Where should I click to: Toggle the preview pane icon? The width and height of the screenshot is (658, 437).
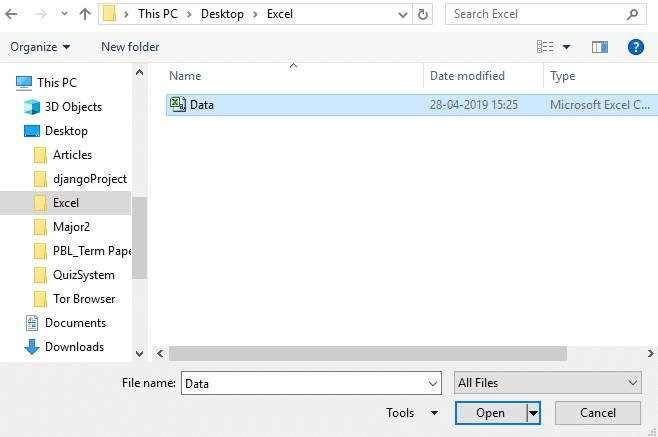coord(600,47)
